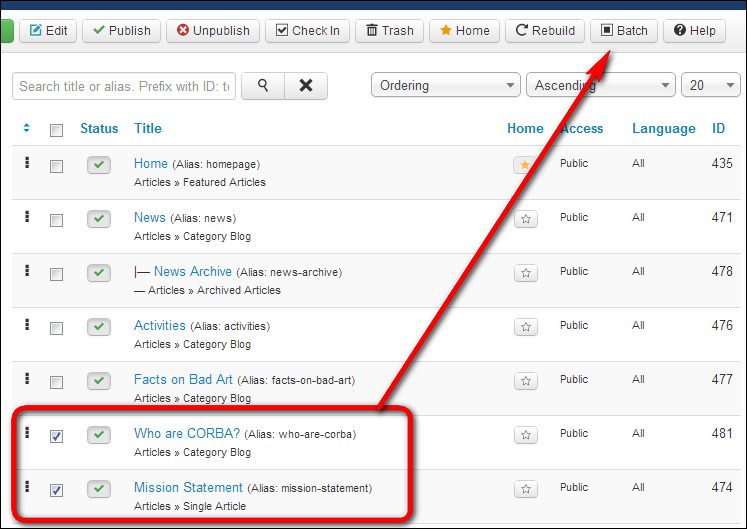Open the News Archive menu item link
Viewport: 747px width, 529px height.
pos(192,271)
